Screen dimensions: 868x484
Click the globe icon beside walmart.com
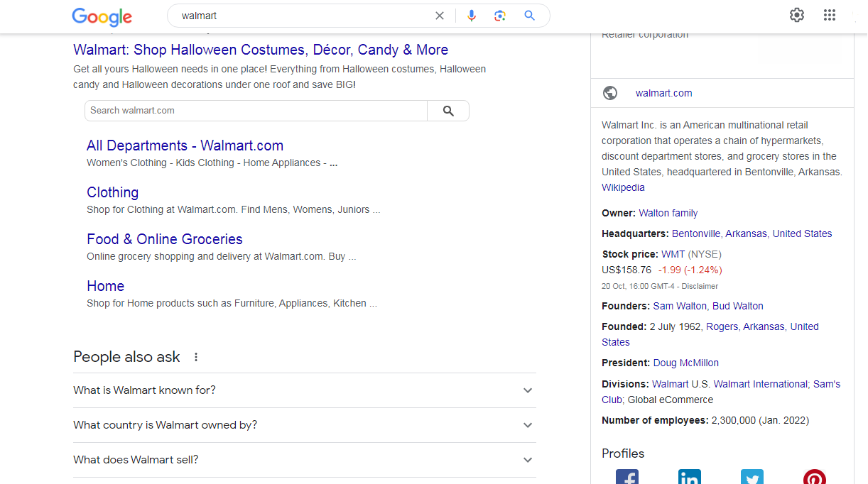tap(610, 93)
